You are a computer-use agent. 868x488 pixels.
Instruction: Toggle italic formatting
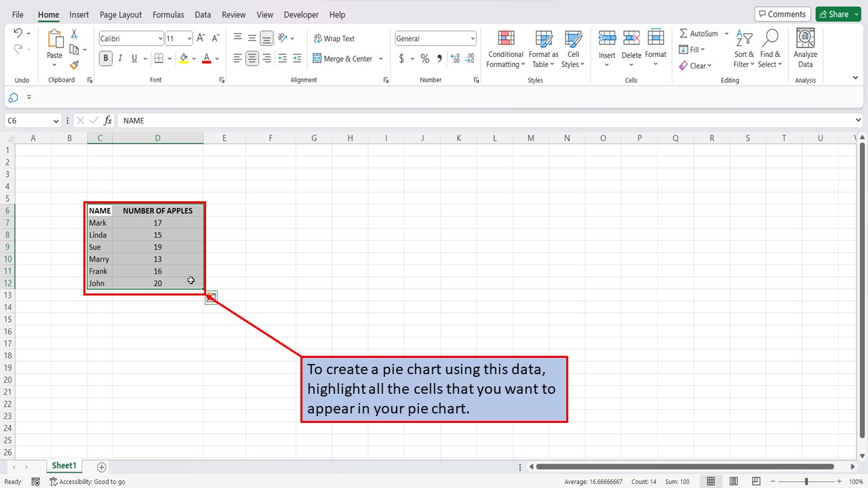[x=120, y=58]
